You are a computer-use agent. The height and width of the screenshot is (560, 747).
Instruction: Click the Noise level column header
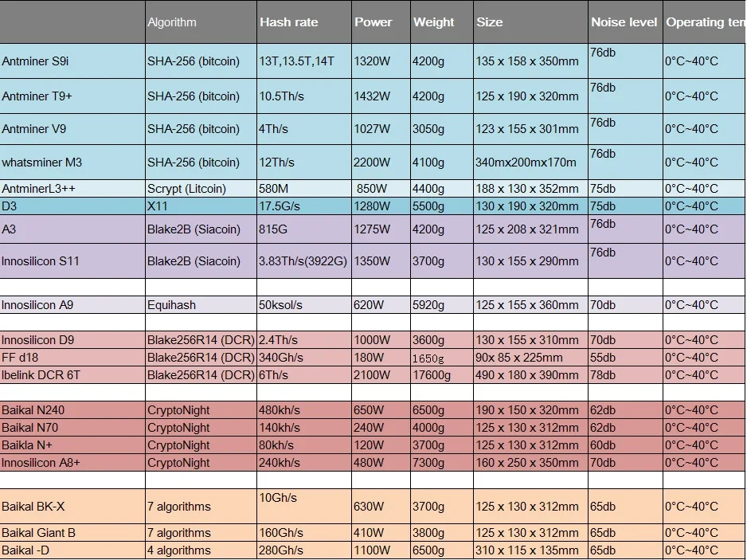pos(625,22)
